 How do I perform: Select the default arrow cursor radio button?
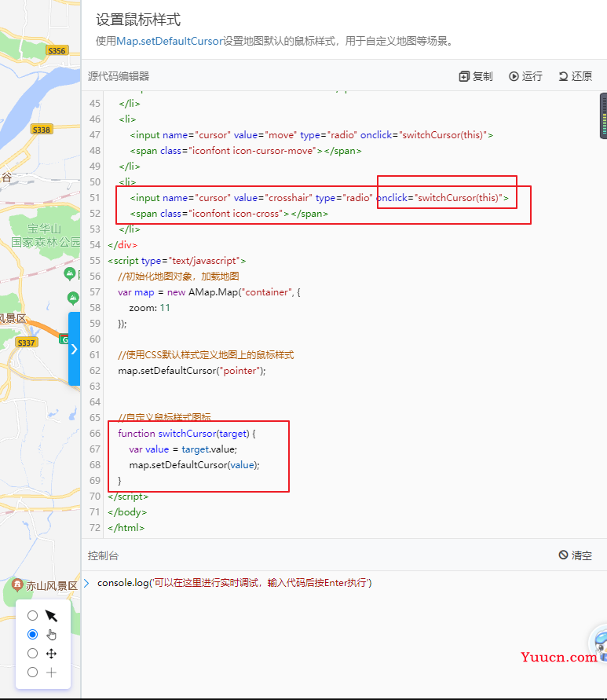[32, 616]
